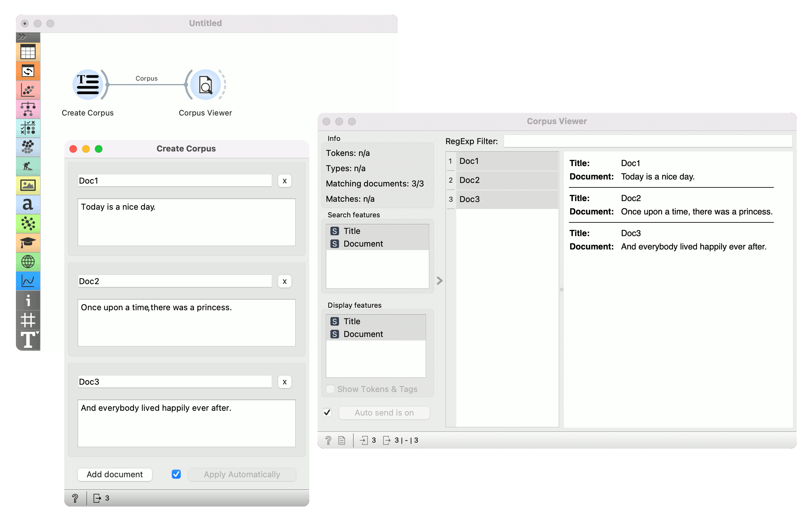Open the Image Analytics category icon

tap(28, 185)
